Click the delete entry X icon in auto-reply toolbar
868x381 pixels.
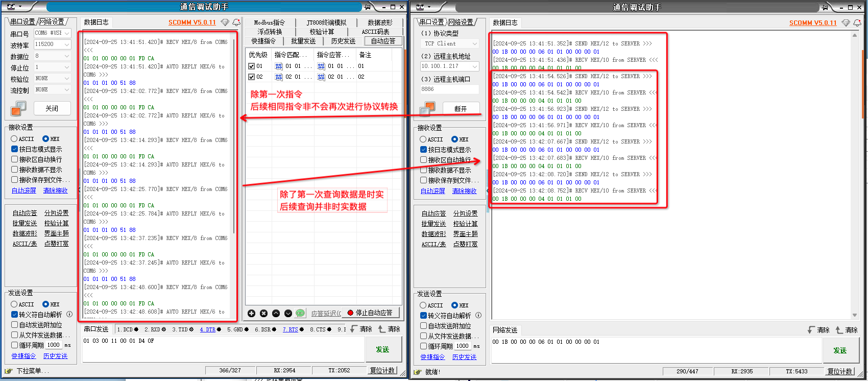click(x=263, y=313)
